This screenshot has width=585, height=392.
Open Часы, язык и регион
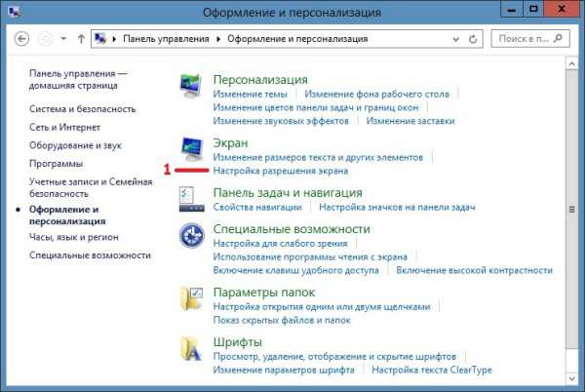(x=74, y=237)
